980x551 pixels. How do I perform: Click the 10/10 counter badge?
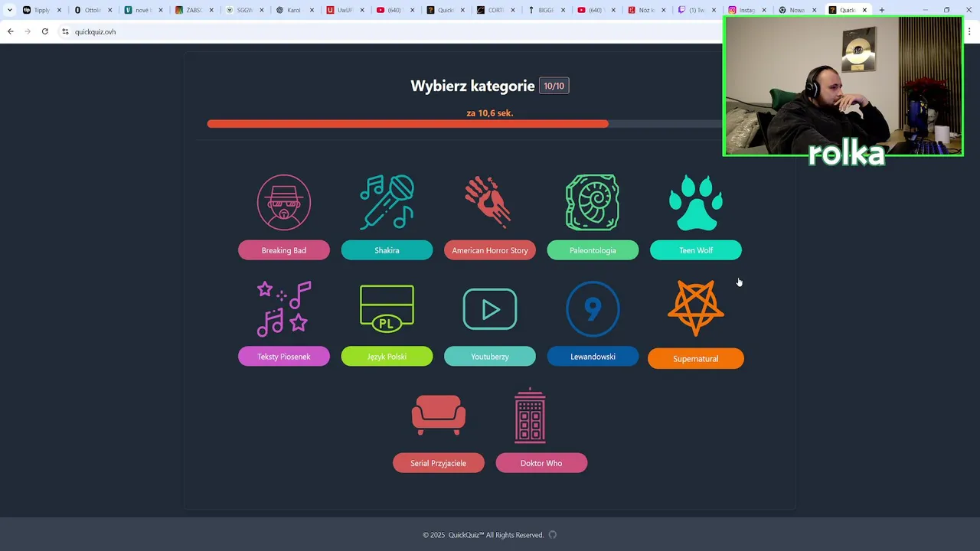554,86
